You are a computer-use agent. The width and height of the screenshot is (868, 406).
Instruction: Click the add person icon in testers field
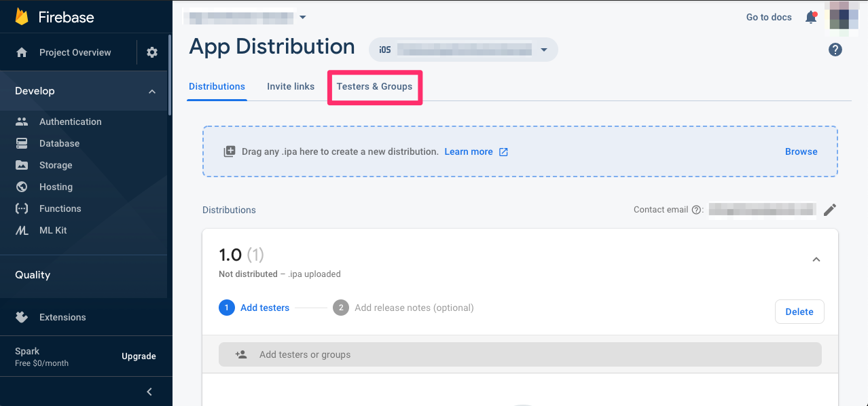pyautogui.click(x=241, y=354)
